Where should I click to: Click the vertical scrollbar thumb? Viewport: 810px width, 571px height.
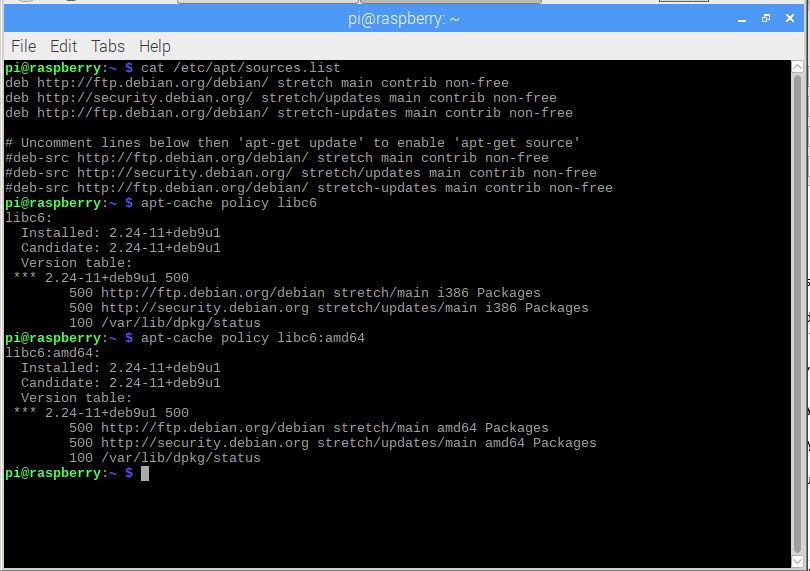coord(797,314)
